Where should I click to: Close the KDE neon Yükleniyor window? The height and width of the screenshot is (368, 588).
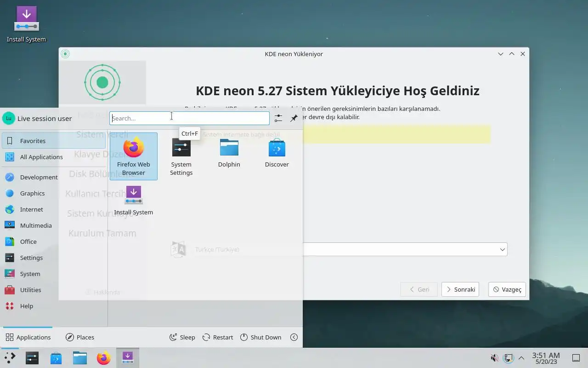(x=523, y=54)
